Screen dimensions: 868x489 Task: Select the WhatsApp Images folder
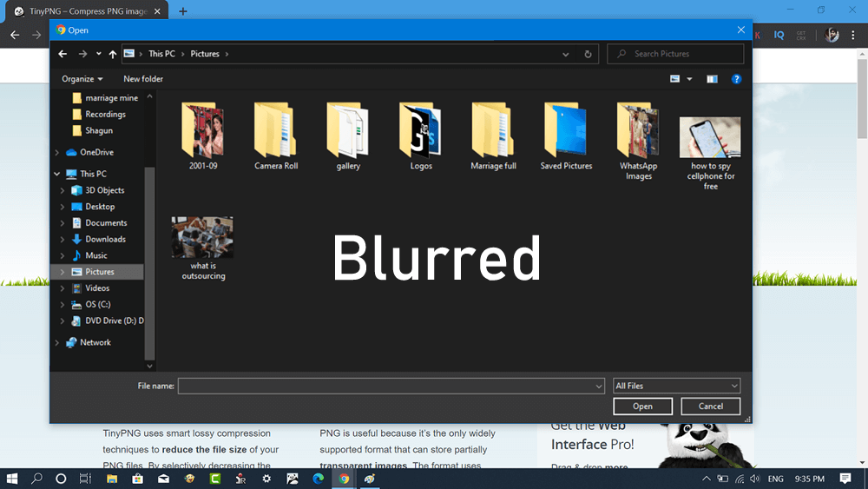[x=638, y=142]
